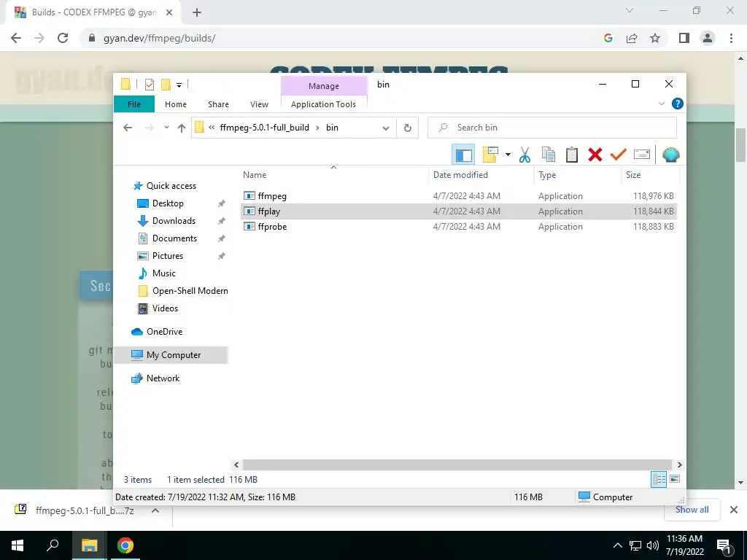The height and width of the screenshot is (560, 747).
Task: Click the Properties icon in quick access toolbar
Action: pos(150,85)
